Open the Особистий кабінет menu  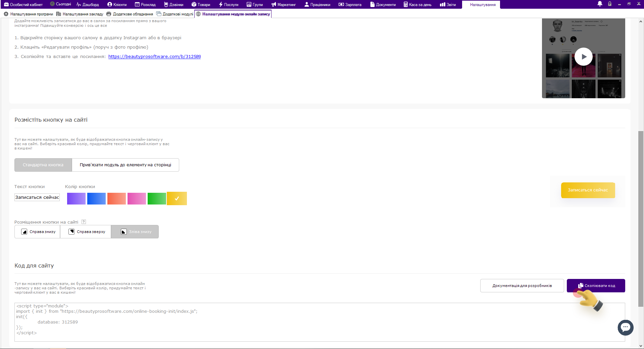click(23, 4)
